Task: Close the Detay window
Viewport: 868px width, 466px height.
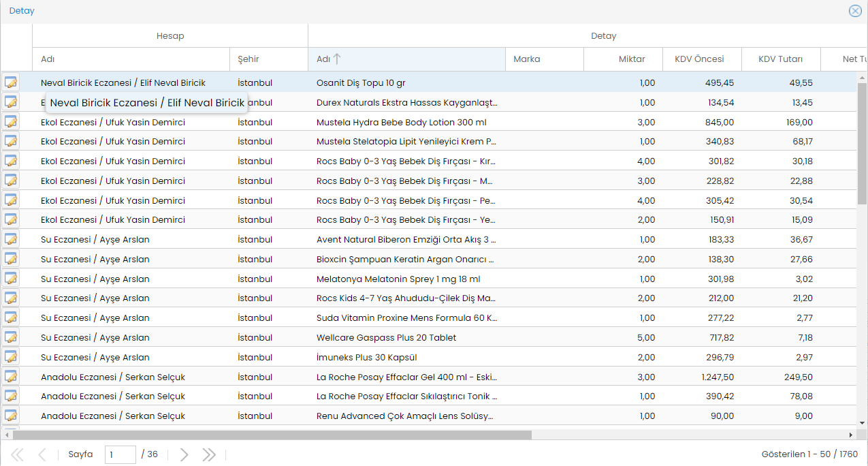Action: 855,11
